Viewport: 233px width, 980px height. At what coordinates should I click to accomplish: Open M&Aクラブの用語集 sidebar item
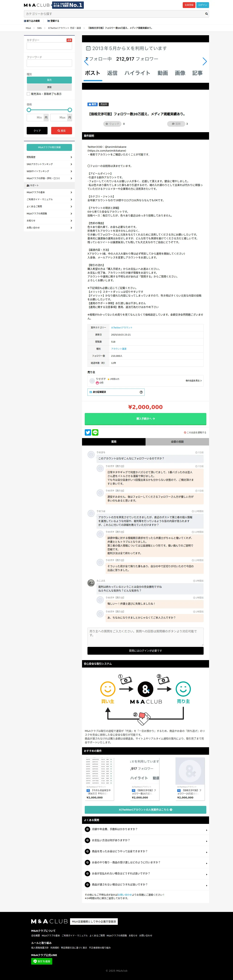[x=49, y=214]
